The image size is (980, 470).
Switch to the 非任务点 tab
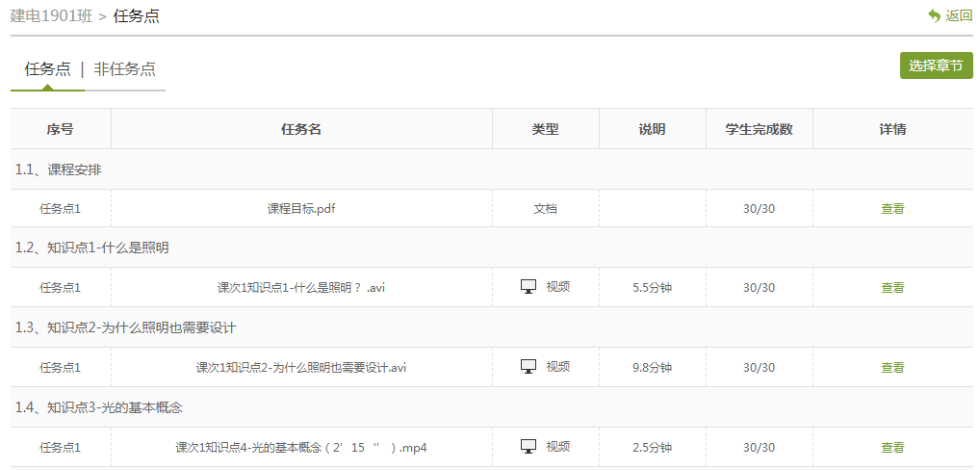(x=124, y=69)
